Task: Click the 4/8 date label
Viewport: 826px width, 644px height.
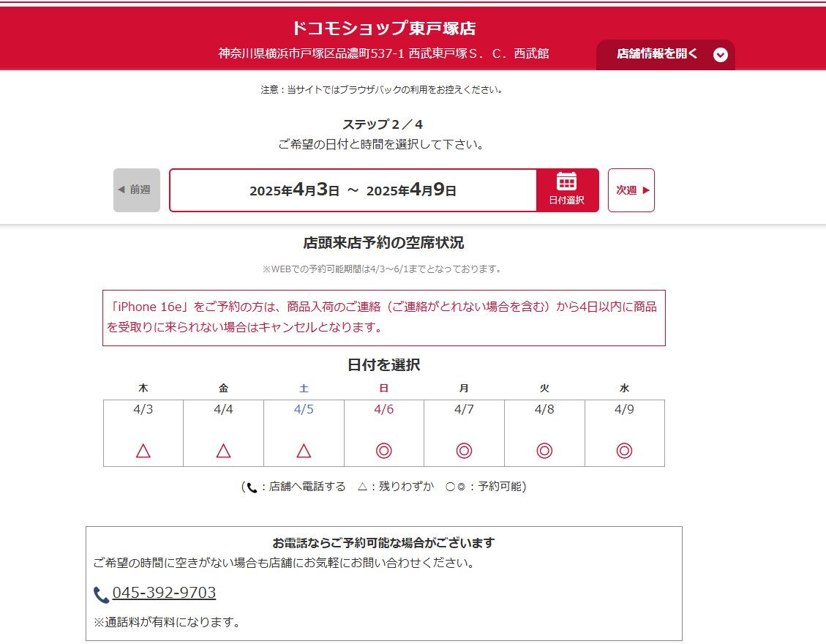Action: pos(544,409)
